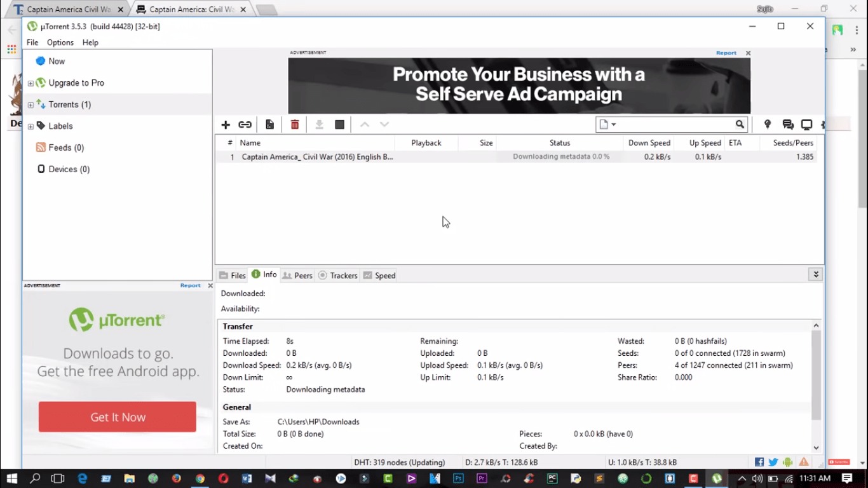Click the Create New Torrent document icon
This screenshot has height=488, width=868.
(x=270, y=125)
